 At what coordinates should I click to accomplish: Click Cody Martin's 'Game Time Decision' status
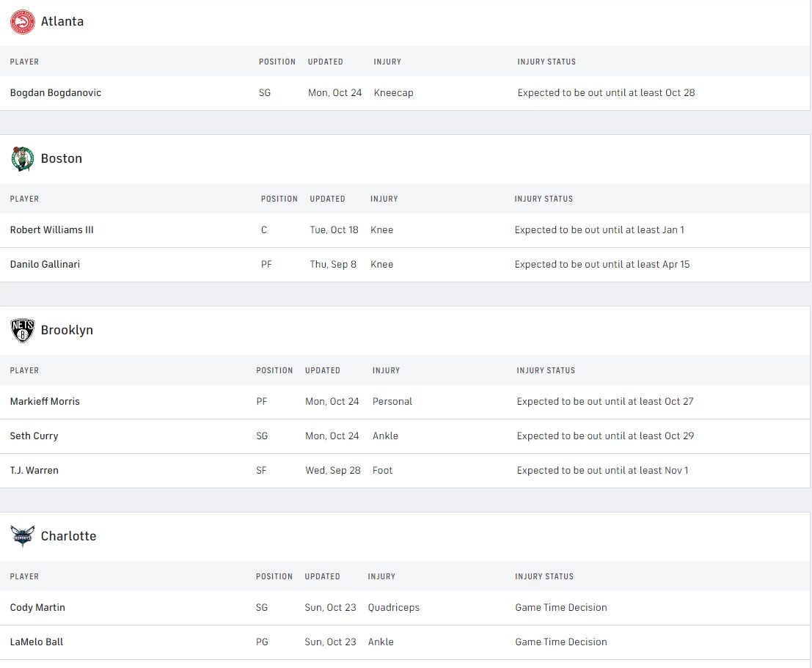point(561,607)
